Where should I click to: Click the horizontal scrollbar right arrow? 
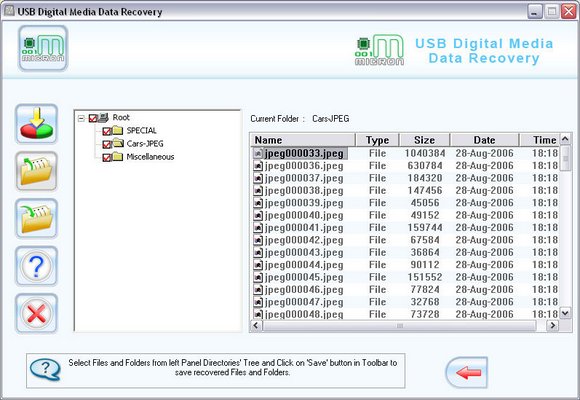pos(553,326)
